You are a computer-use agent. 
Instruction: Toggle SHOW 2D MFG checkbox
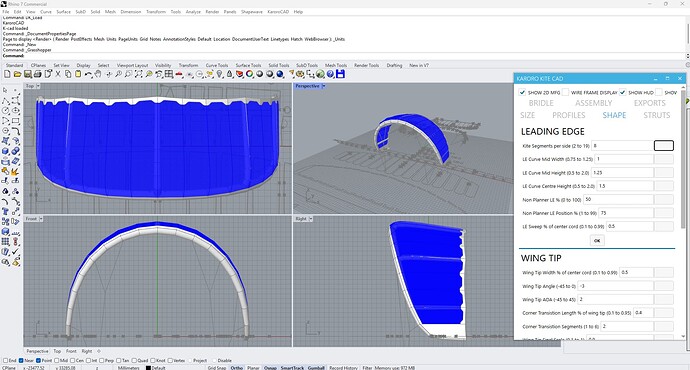coord(522,92)
